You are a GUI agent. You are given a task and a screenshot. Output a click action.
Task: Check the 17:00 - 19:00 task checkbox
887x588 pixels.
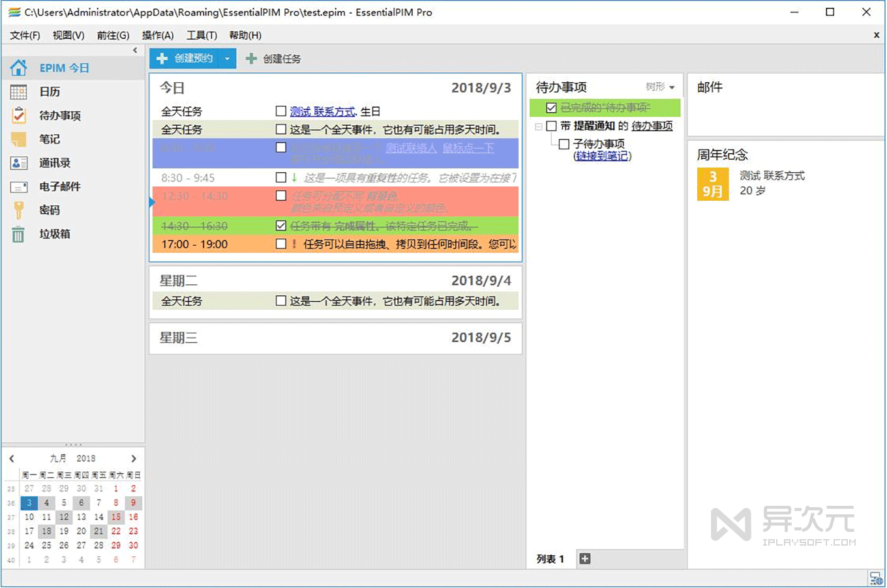(281, 244)
